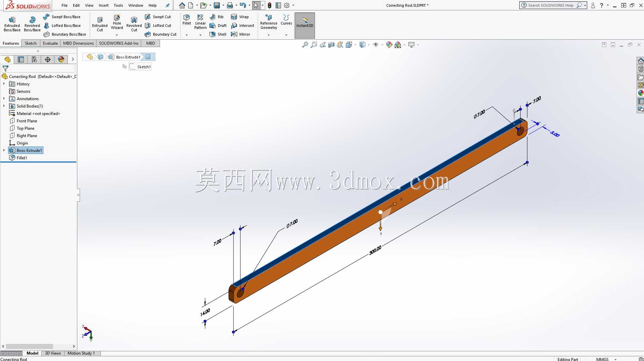This screenshot has height=361, width=644.
Task: Open FeatureManager design tree tab
Action: (7, 59)
